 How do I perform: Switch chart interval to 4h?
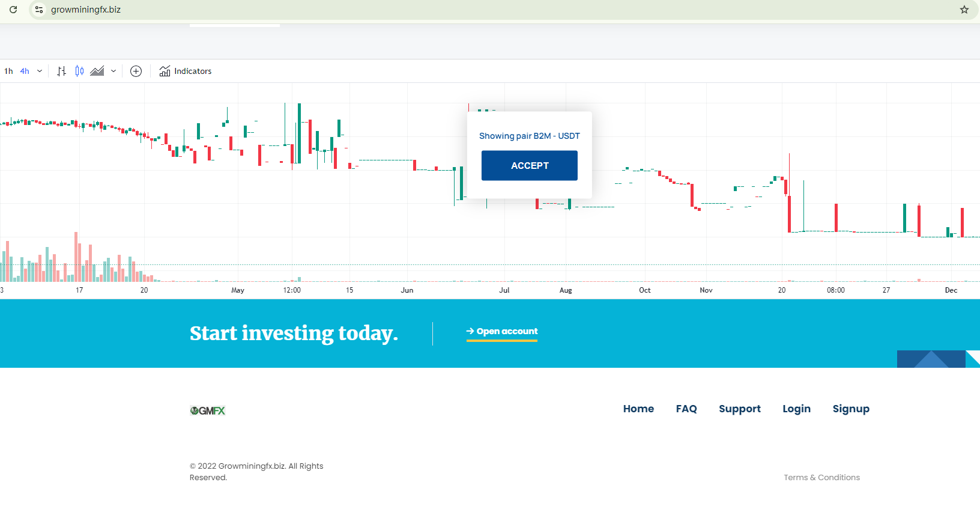point(25,71)
